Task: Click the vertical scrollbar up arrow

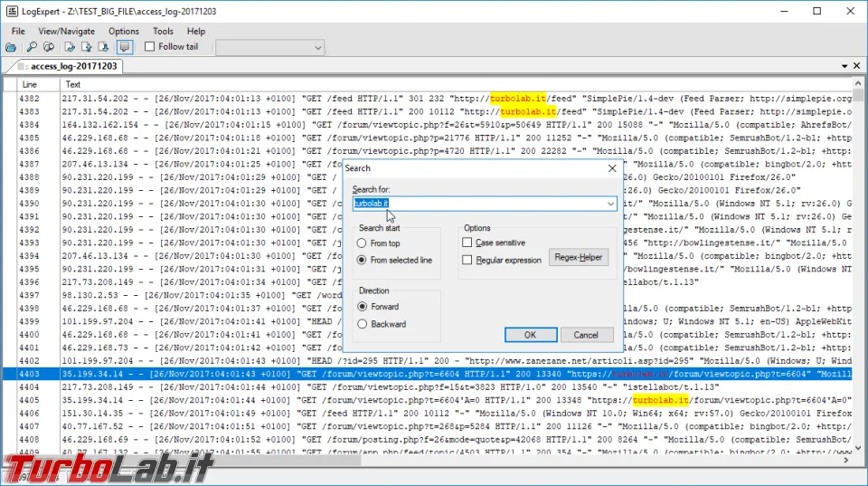Action: click(x=858, y=83)
